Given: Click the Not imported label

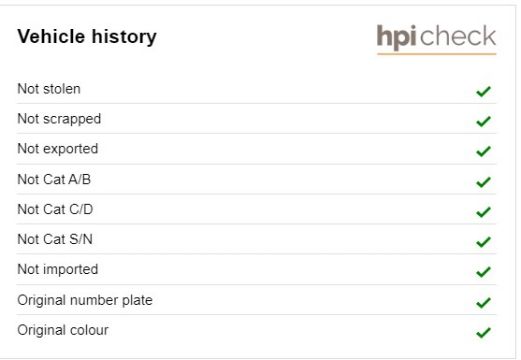Looking at the screenshot, I should coord(58,270).
